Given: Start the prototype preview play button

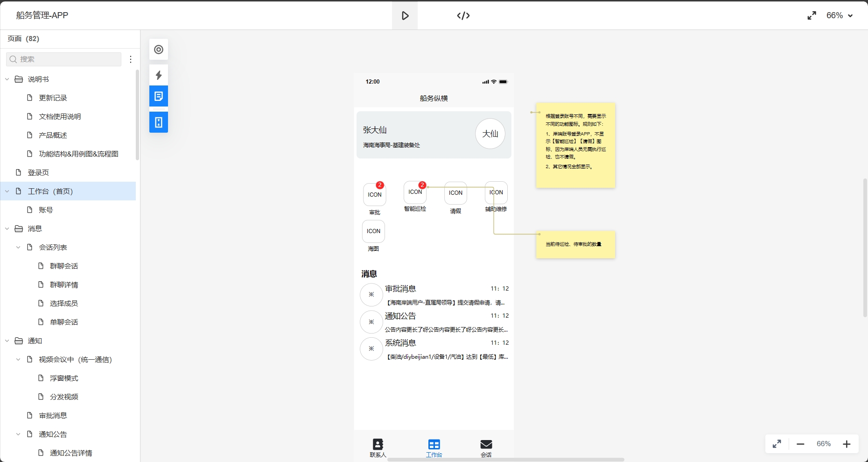Looking at the screenshot, I should [405, 16].
